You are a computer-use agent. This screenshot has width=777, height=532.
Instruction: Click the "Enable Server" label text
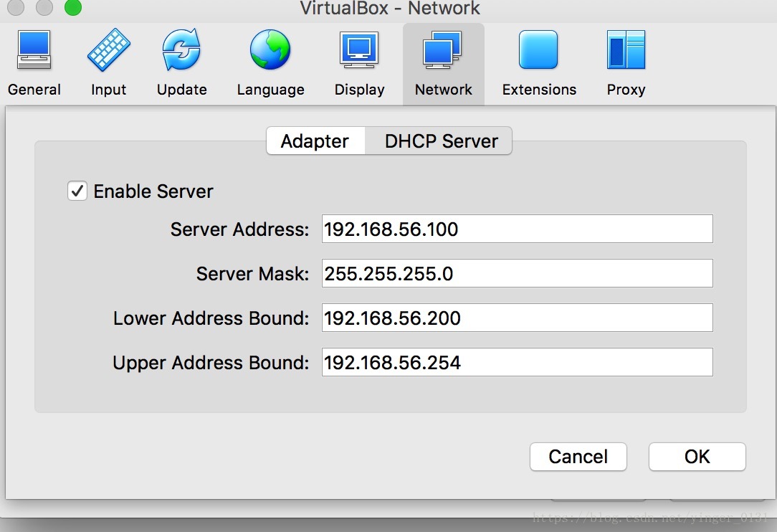153,191
